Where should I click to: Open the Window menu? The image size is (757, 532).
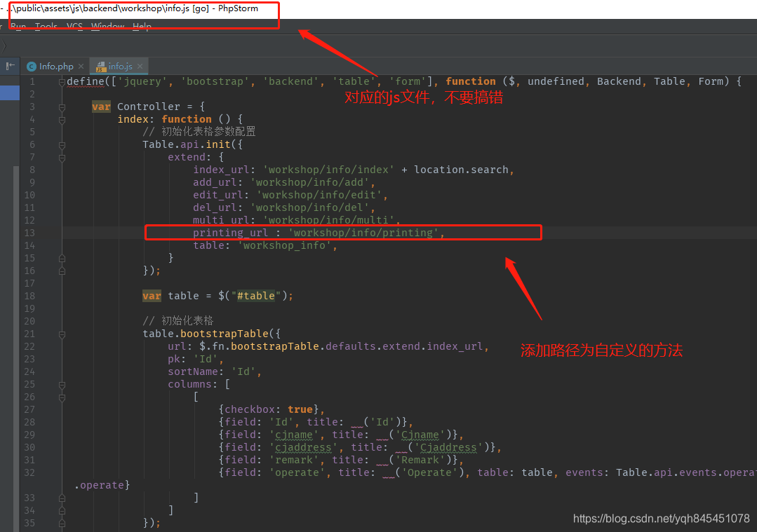(107, 27)
